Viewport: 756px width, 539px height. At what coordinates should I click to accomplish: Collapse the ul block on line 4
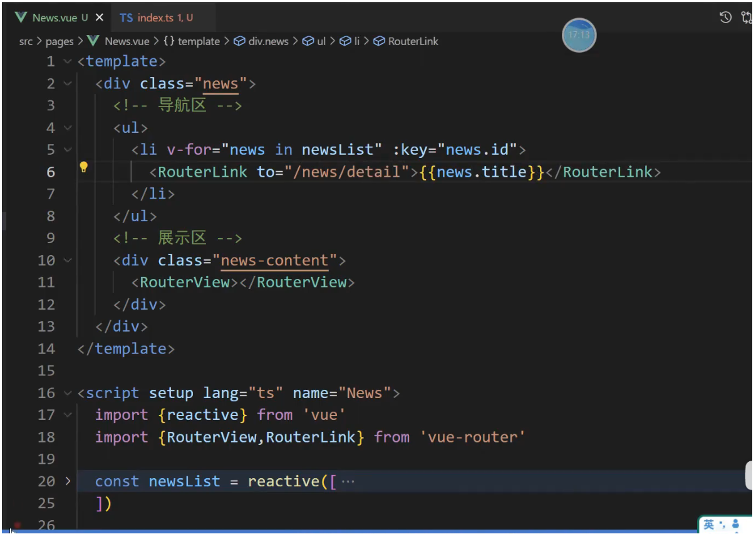tap(68, 128)
